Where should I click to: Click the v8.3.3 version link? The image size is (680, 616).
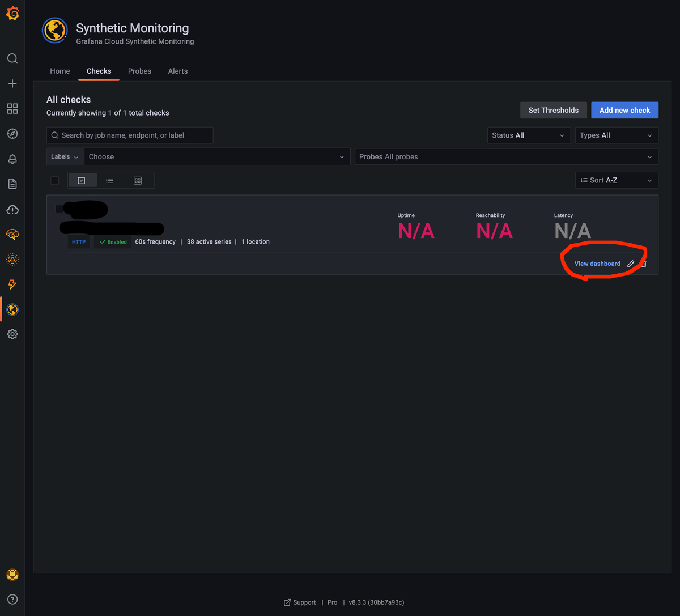pyautogui.click(x=376, y=602)
